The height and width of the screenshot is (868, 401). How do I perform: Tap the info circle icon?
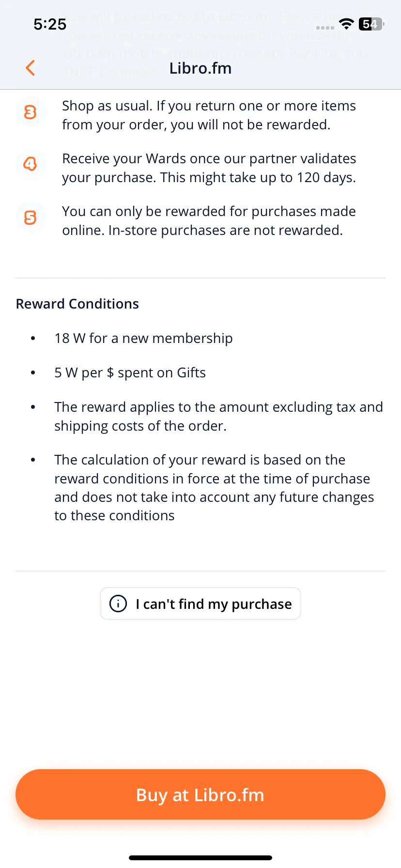[x=118, y=604]
